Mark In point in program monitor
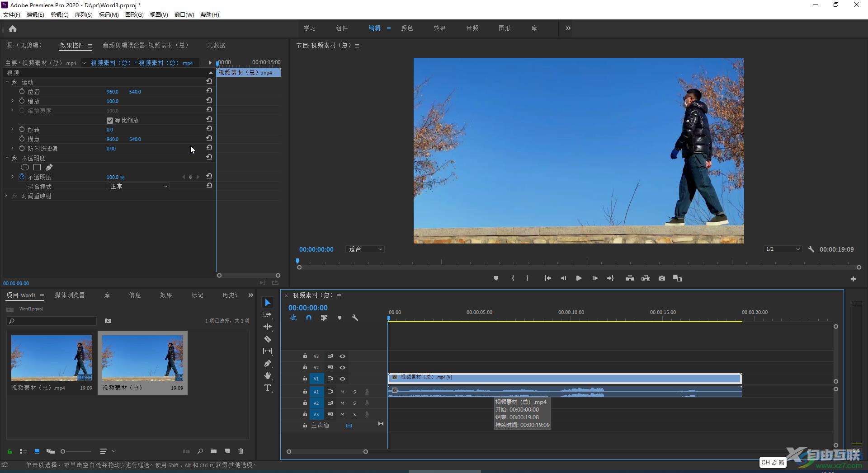868x473 pixels. (513, 278)
